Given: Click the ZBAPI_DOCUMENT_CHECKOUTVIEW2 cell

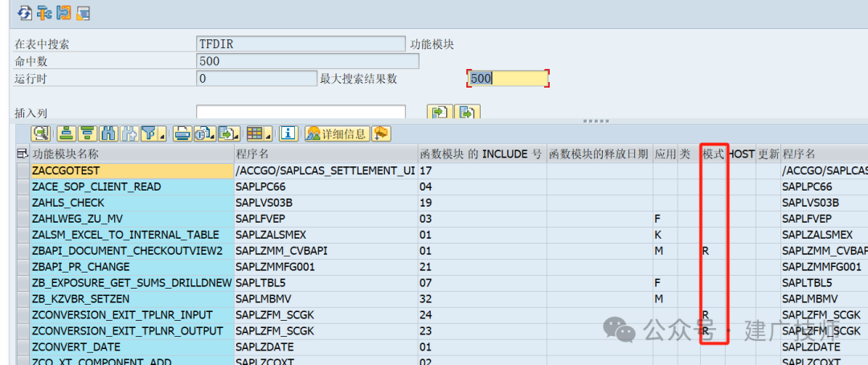Looking at the screenshot, I should pos(133,251).
